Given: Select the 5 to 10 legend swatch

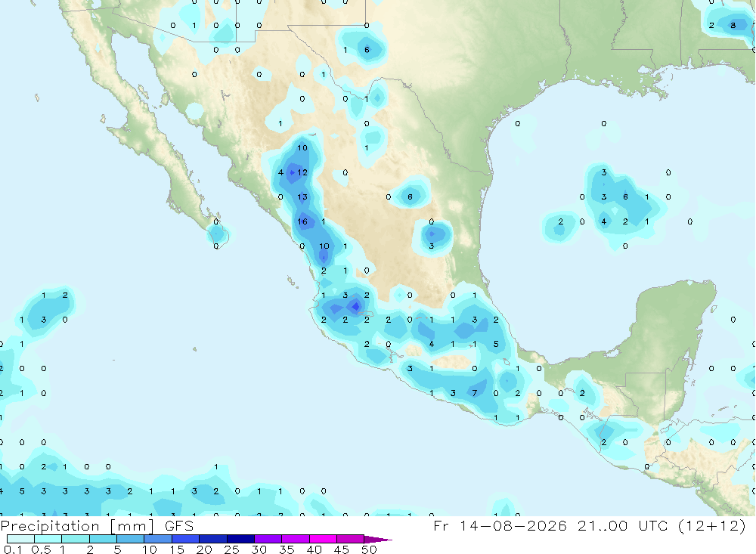Looking at the screenshot, I should (x=130, y=539).
